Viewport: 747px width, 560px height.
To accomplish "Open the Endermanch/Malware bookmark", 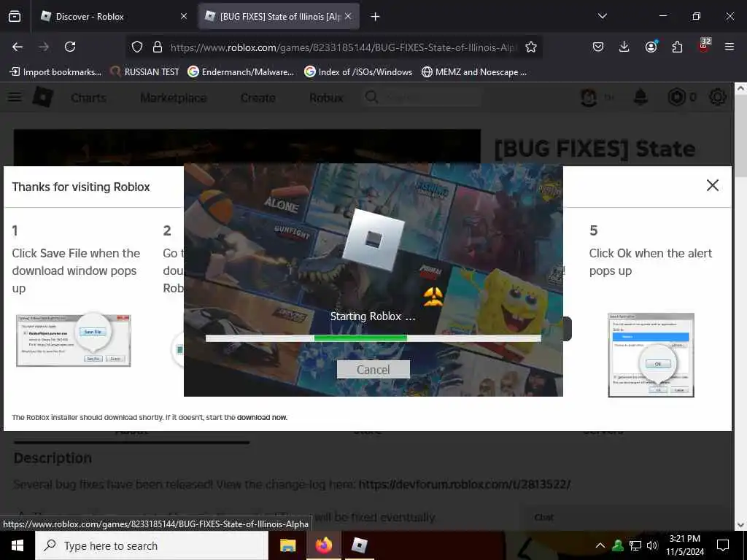I will point(241,72).
